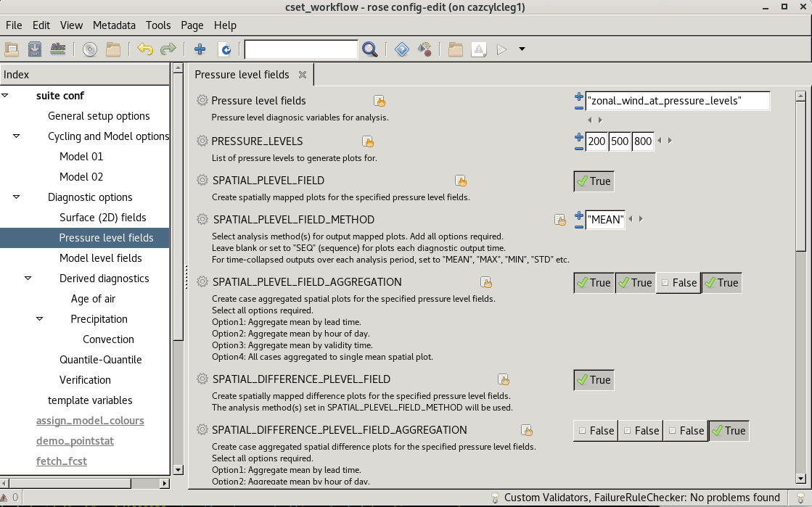Viewport: 812px width, 507px height.
Task: Open the assign_model_colours link in Index
Action: pyautogui.click(x=90, y=421)
